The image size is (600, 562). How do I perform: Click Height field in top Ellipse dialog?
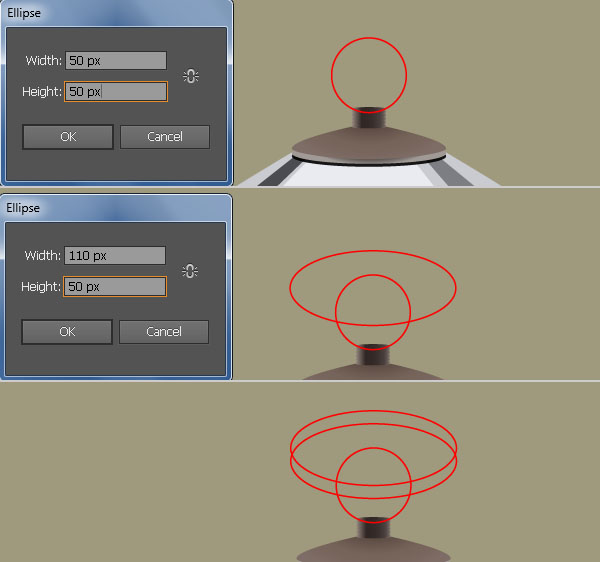[x=116, y=91]
